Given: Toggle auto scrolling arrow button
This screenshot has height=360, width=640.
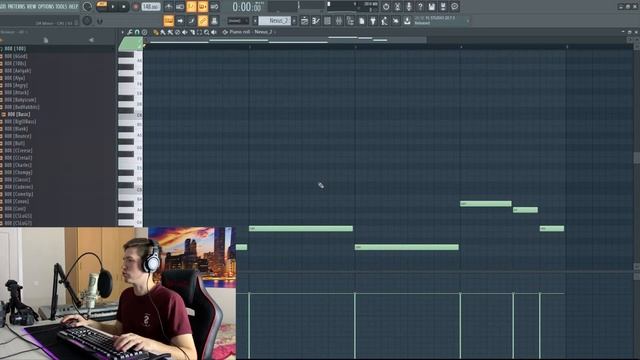Looking at the screenshot, I should 180,21.
